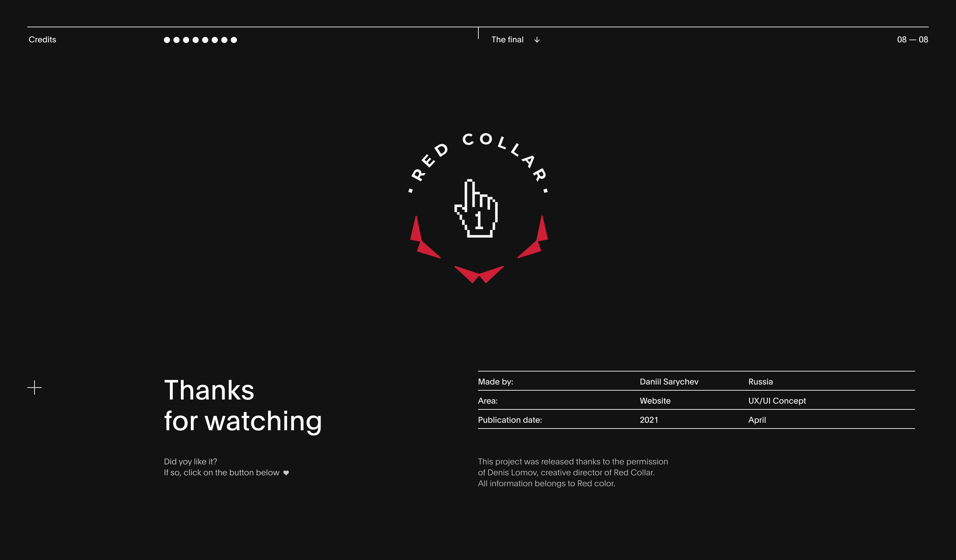The image size is (956, 560).
Task: Click the 2021 publication year
Action: 649,420
